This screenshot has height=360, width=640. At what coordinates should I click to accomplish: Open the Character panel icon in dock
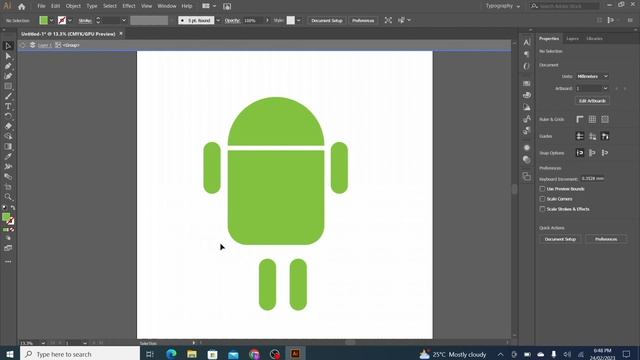coord(527,42)
